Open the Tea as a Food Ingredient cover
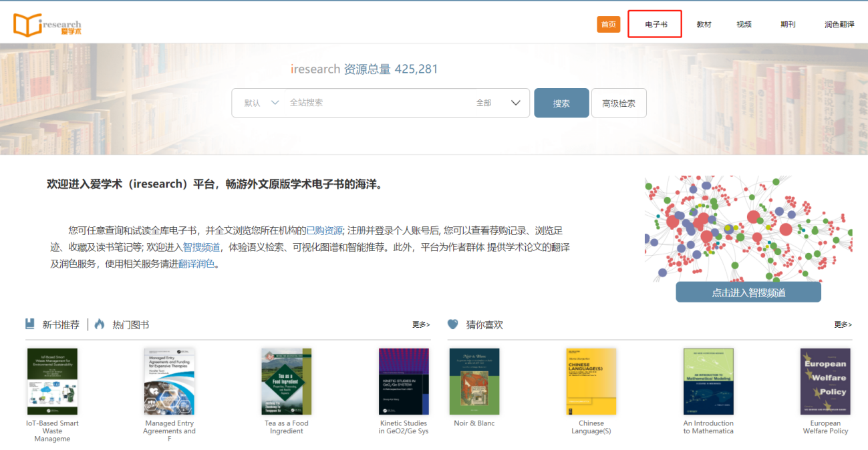This screenshot has height=450, width=868. pyautogui.click(x=286, y=381)
